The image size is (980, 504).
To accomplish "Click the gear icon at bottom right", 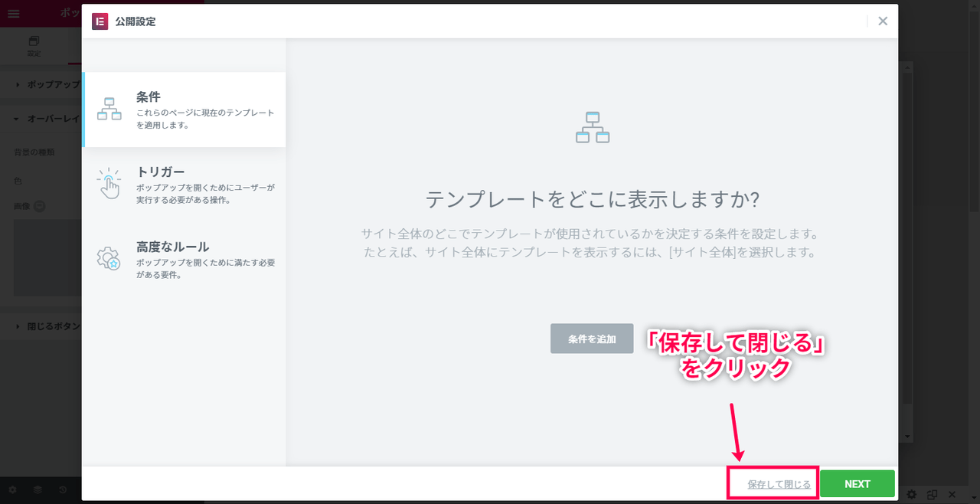I will pos(912,495).
